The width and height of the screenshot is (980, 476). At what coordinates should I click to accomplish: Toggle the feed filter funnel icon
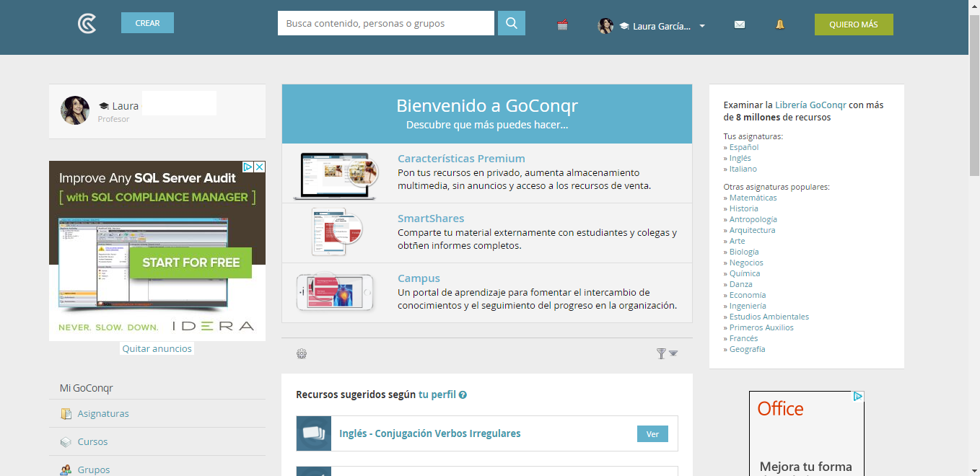click(x=660, y=353)
